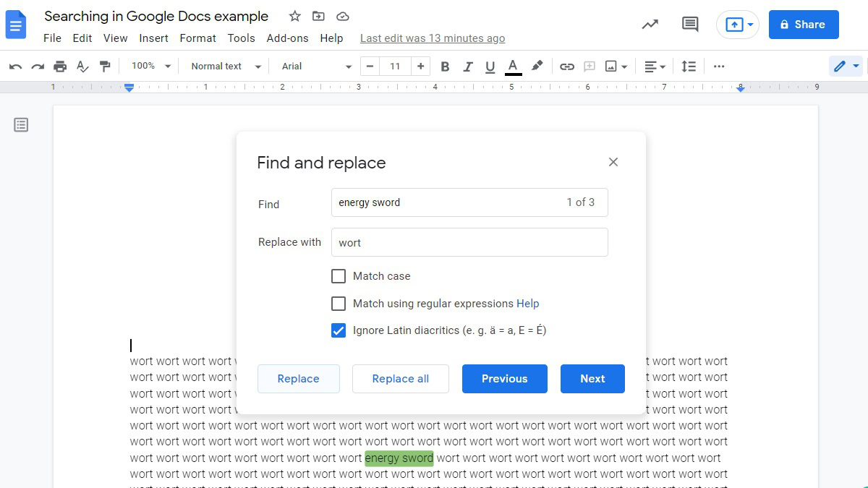Enable the Match case checkbox
Image resolution: width=868 pixels, height=488 pixels.
tap(339, 276)
